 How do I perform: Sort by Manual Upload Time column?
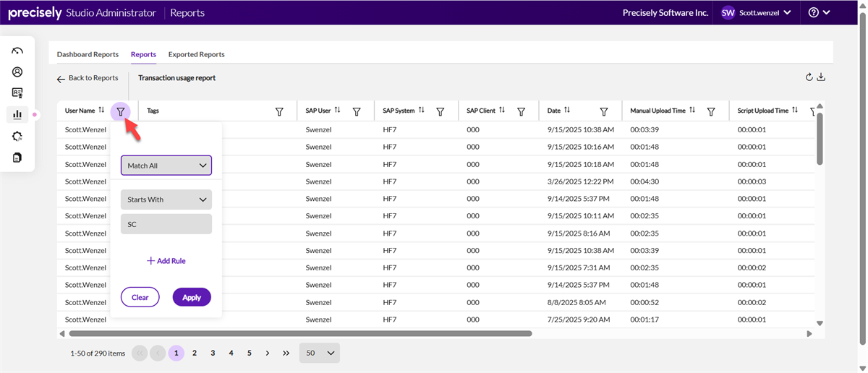tap(692, 111)
